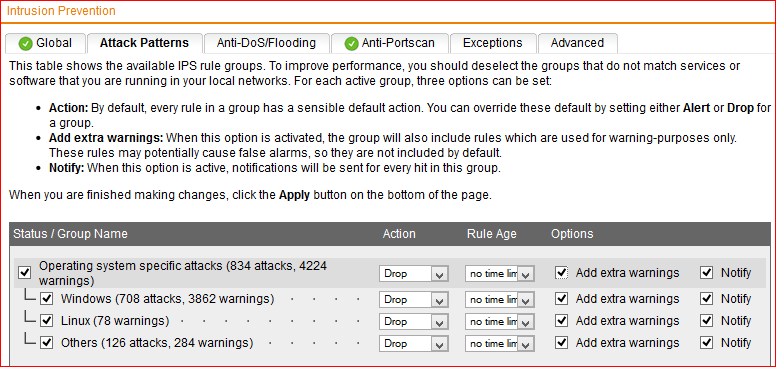Click the Options column header
Screen dimensions: 776x367
(x=572, y=234)
